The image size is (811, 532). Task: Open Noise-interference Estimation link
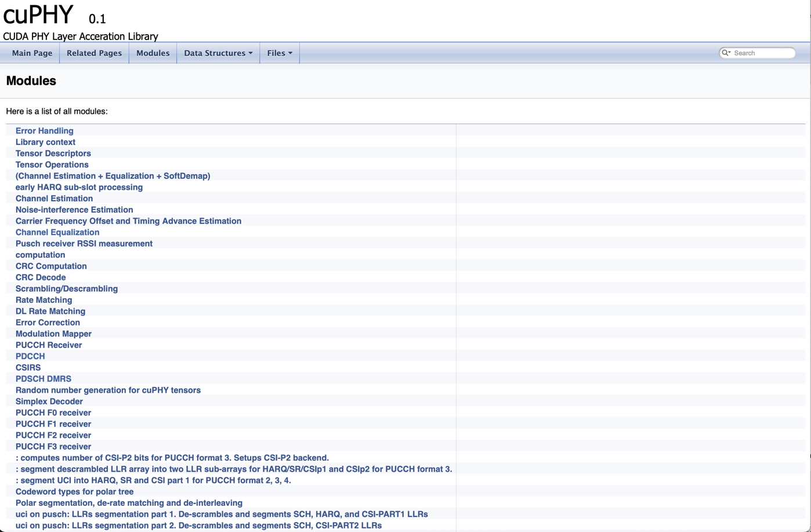[74, 209]
